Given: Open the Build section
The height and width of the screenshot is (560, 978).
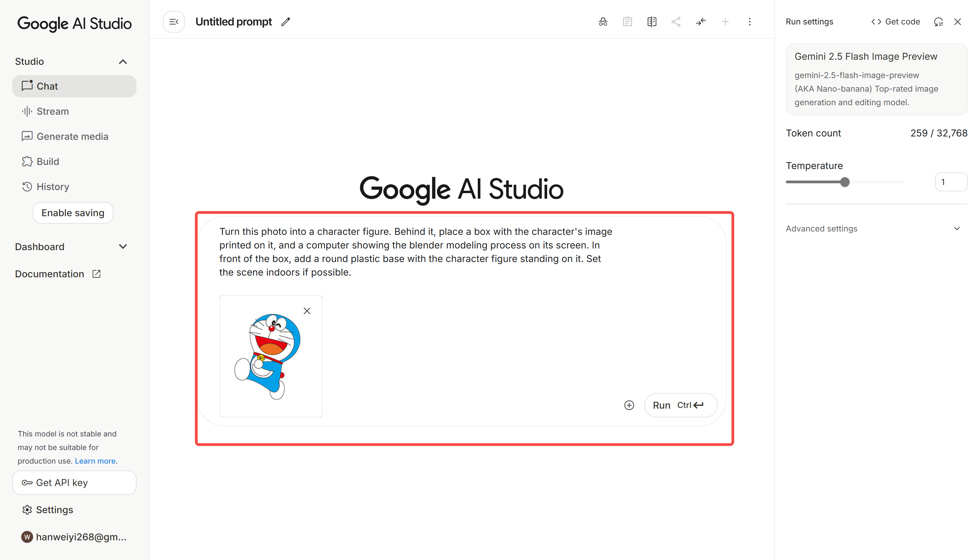Looking at the screenshot, I should [47, 161].
